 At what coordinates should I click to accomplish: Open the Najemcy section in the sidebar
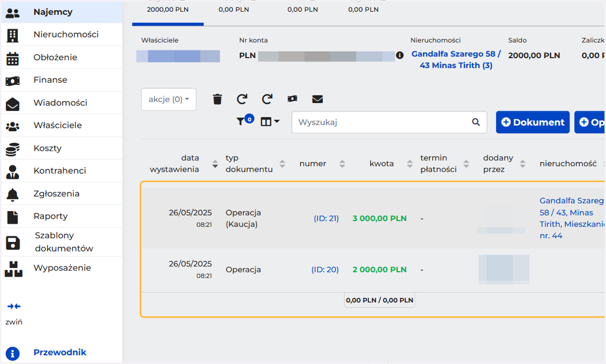[x=61, y=12]
